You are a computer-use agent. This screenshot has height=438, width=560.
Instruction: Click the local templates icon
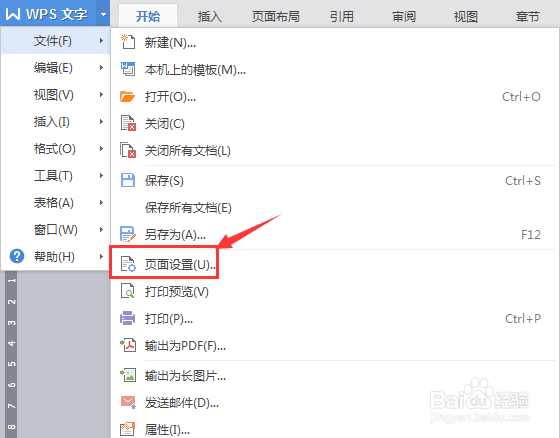128,69
